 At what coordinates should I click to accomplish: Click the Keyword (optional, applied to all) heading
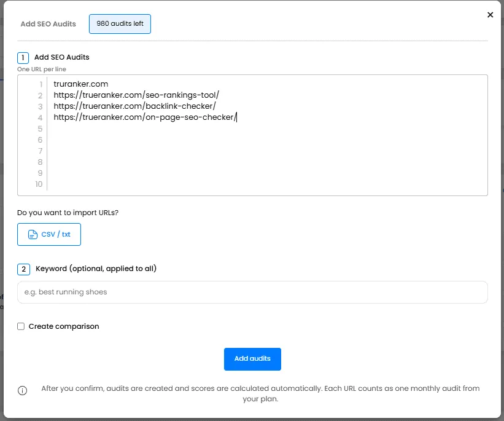(96, 269)
